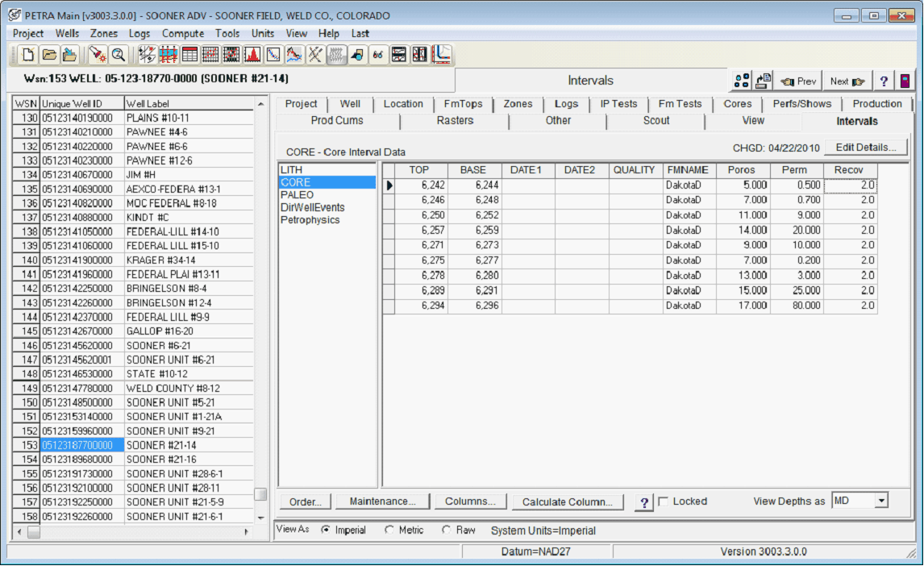This screenshot has width=924, height=566.
Task: Click the magnifier zoom icon in toolbar
Action: click(x=119, y=55)
